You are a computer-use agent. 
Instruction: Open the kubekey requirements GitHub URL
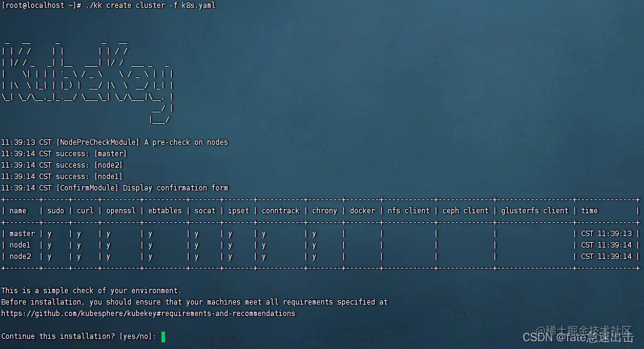click(148, 313)
